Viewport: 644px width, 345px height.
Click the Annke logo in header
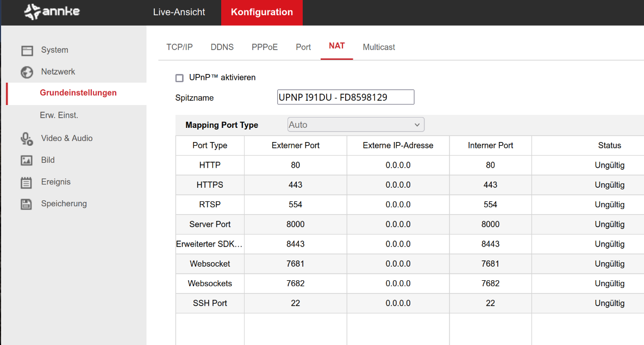tap(52, 12)
